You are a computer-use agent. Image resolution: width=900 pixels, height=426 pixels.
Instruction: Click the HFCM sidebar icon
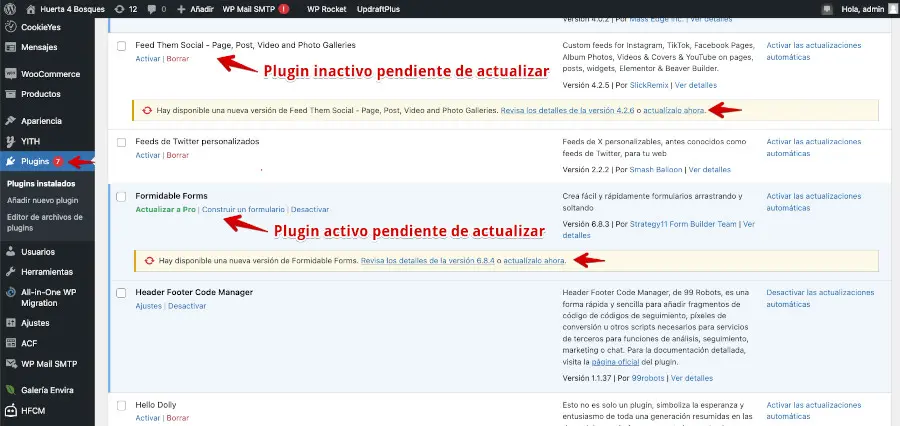(10, 410)
